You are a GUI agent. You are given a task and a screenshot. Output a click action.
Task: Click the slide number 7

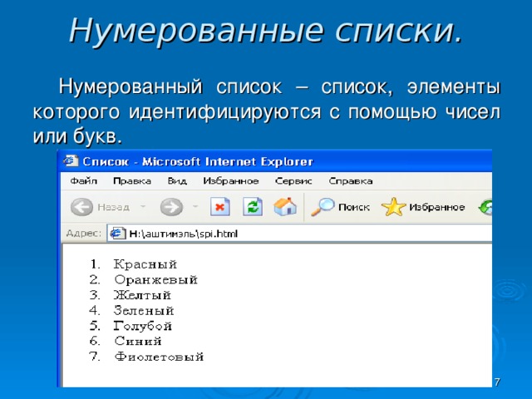tap(497, 382)
